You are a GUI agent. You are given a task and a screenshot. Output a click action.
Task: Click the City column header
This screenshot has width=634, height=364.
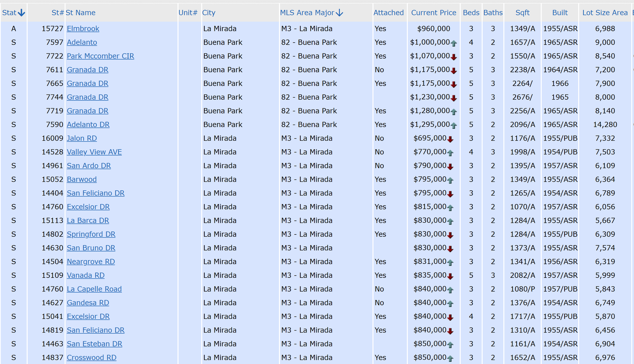208,13
